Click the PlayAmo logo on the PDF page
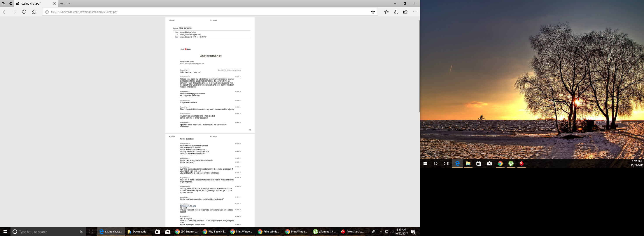 [x=185, y=49]
